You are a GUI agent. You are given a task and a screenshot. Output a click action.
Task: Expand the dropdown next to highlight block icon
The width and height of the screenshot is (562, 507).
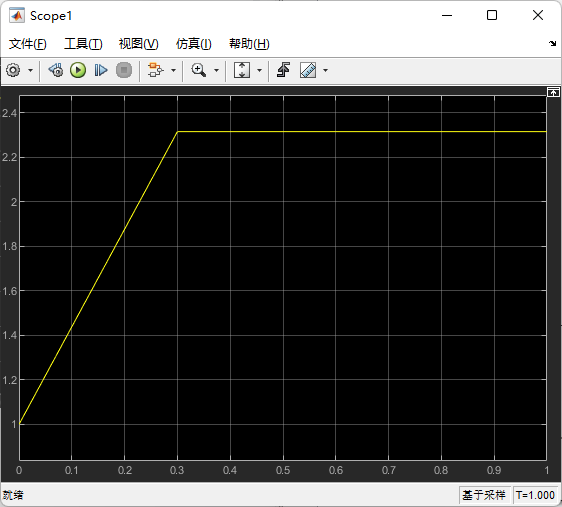(173, 70)
